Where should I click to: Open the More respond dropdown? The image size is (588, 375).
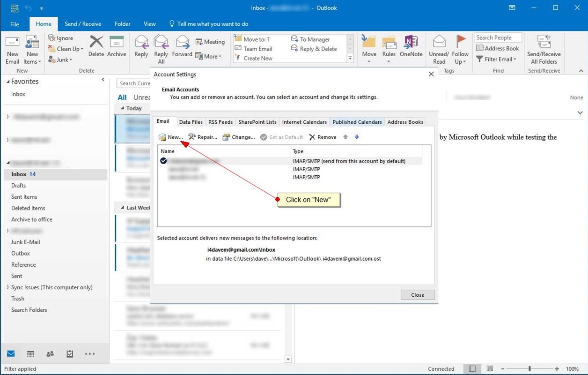[208, 56]
